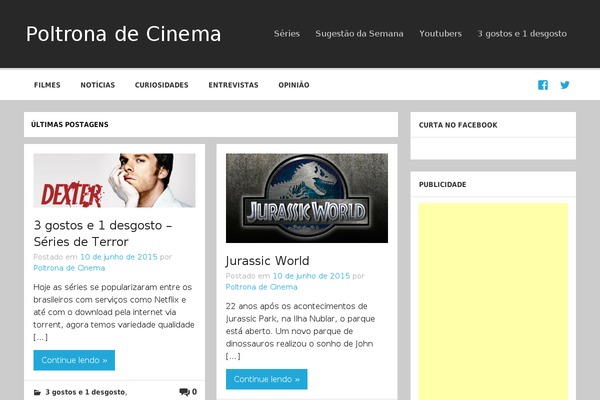Open the Dexter post thumbnail image
The image size is (600, 400).
pyautogui.click(x=114, y=180)
